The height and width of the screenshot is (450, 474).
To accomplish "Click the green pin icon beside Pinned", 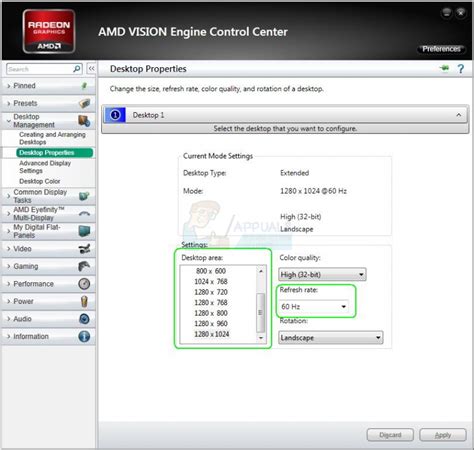I will click(84, 86).
